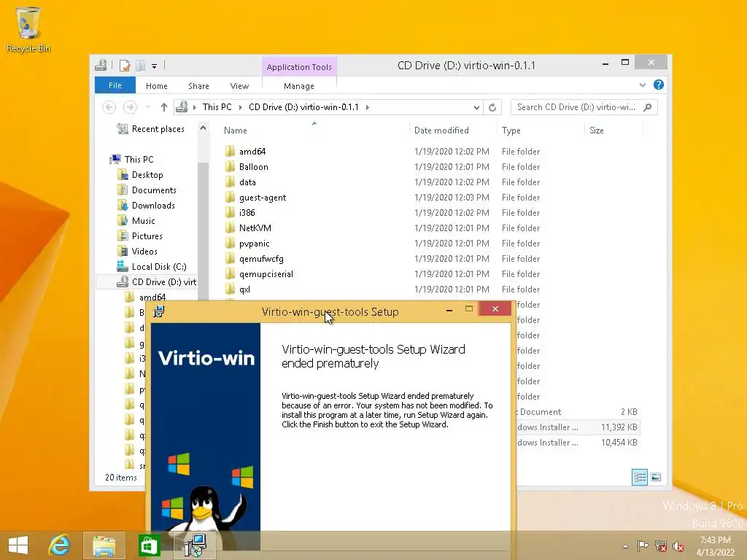Screen dimensions: 747x560
Task: Select the 11,392 KB Windows Installer file row
Action: [578, 427]
